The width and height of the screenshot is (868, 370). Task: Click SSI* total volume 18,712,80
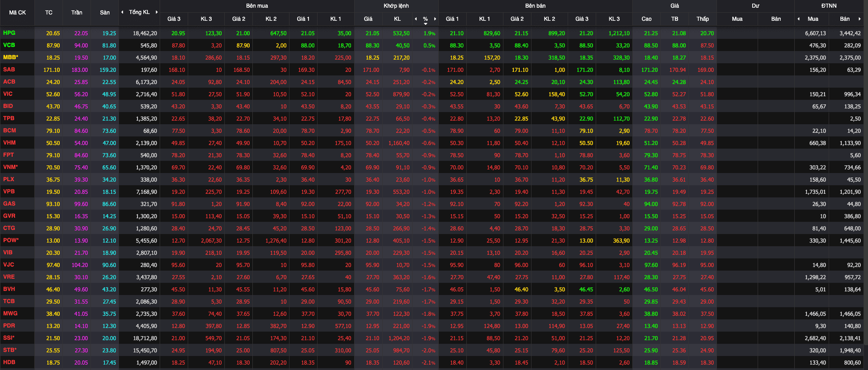click(x=145, y=338)
